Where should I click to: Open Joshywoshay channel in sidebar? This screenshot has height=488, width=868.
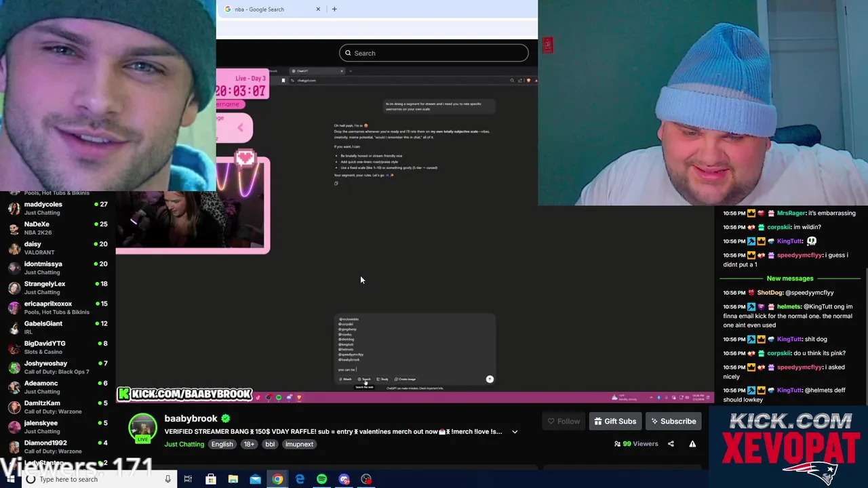(58, 367)
